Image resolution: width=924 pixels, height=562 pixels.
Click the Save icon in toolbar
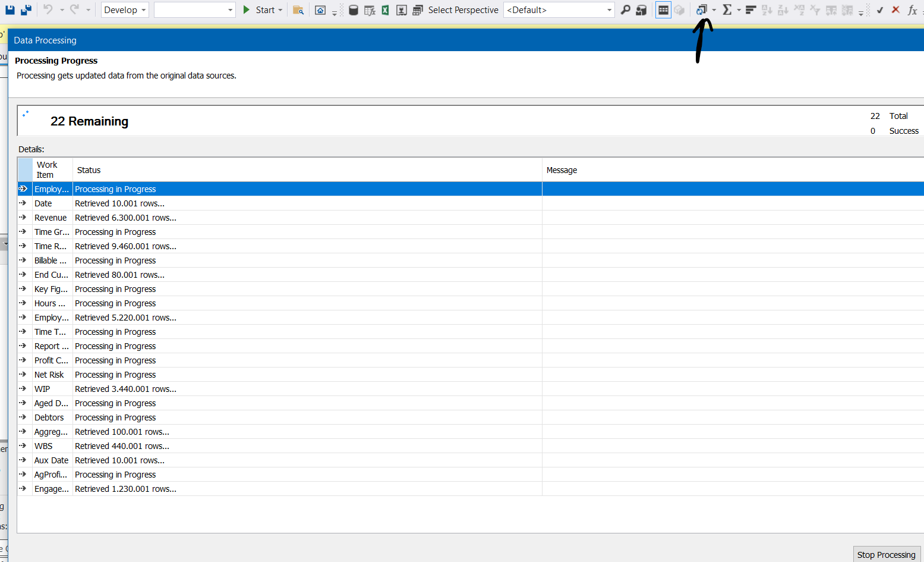[x=10, y=10]
